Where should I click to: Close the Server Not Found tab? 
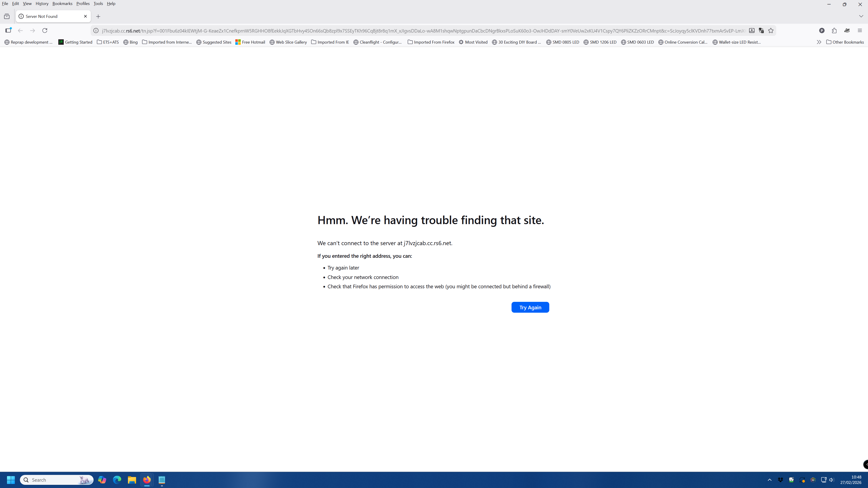point(85,16)
